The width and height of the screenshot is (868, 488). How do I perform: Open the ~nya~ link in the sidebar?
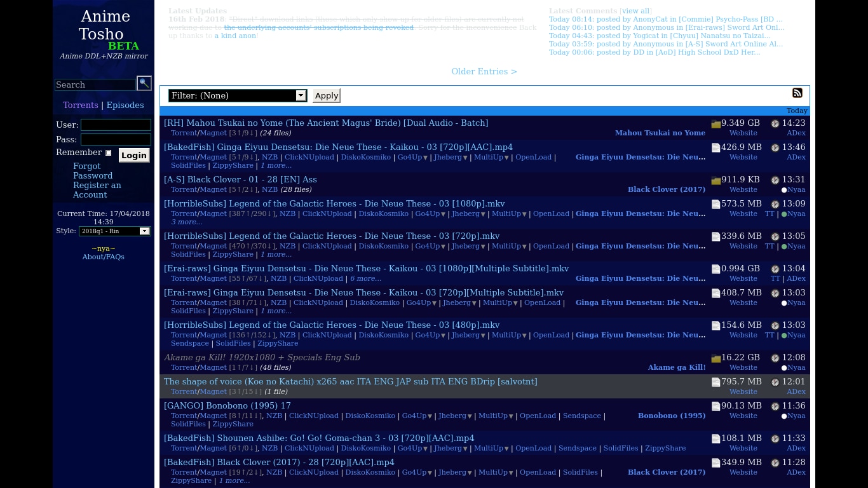tap(104, 249)
